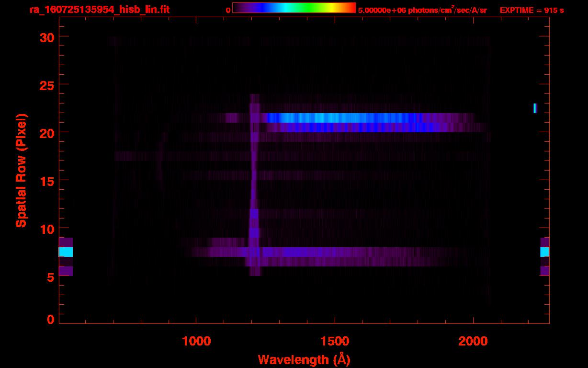Click the cyan marker on the right edge

[544, 252]
